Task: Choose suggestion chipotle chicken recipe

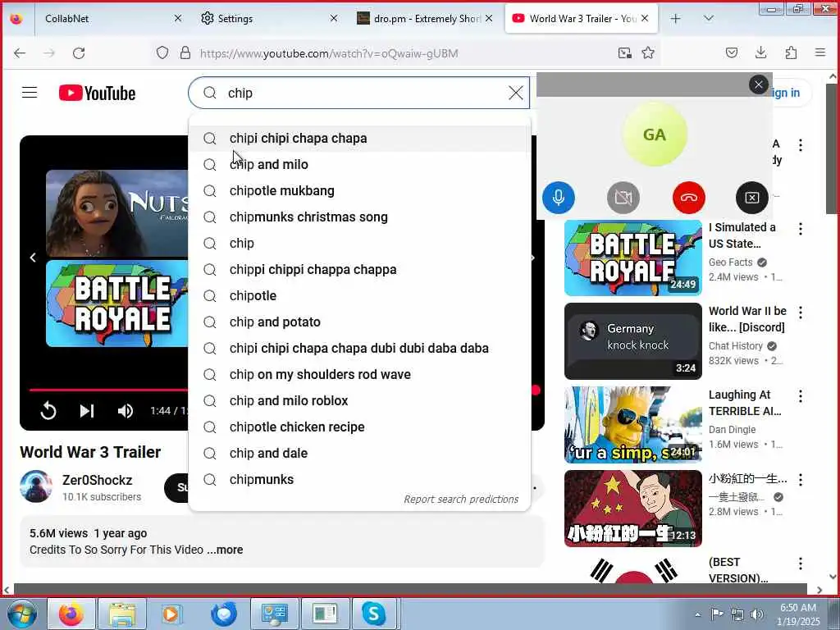Action: click(359, 427)
